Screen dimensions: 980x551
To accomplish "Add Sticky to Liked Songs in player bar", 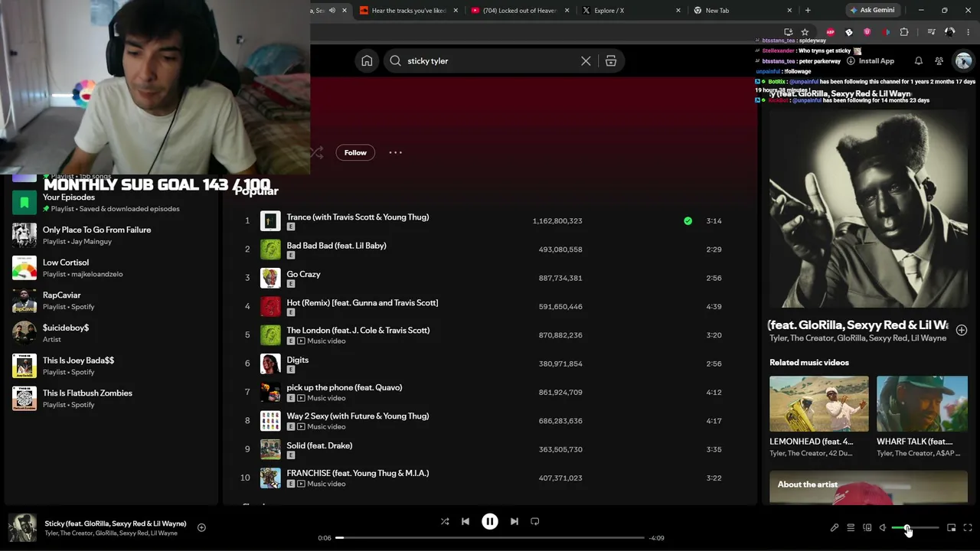I will (201, 527).
